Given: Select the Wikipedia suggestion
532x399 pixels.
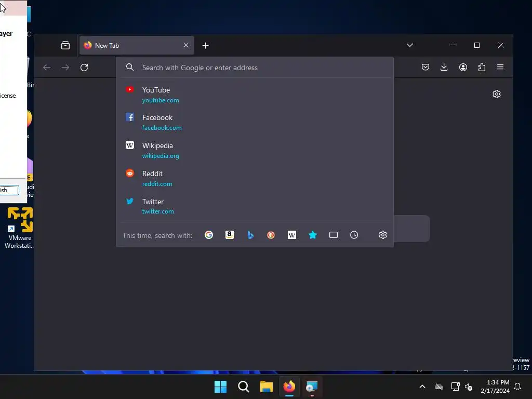Looking at the screenshot, I should click(x=255, y=150).
